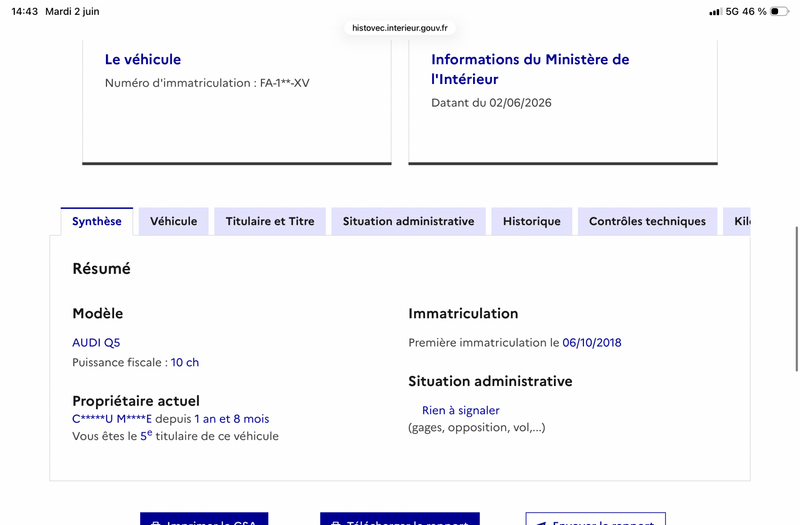Click the 1 an et 8 mois duration
The image size is (800, 525).
point(232,419)
